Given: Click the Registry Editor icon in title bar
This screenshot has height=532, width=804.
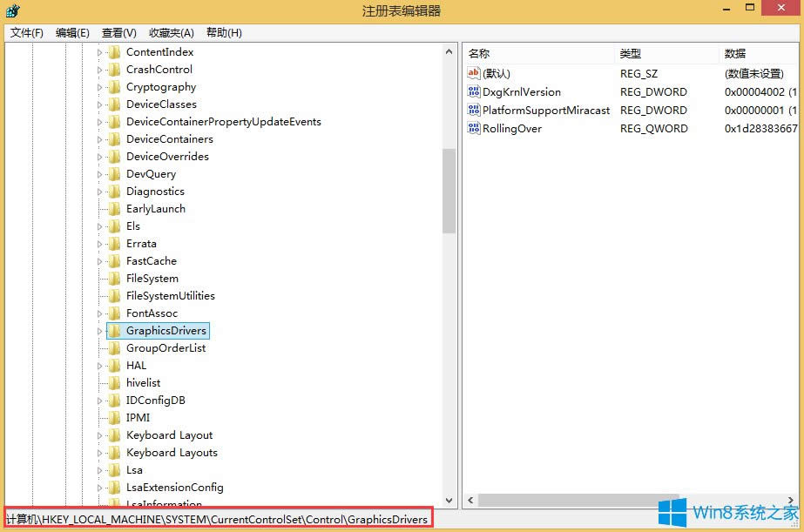Looking at the screenshot, I should pos(12,10).
